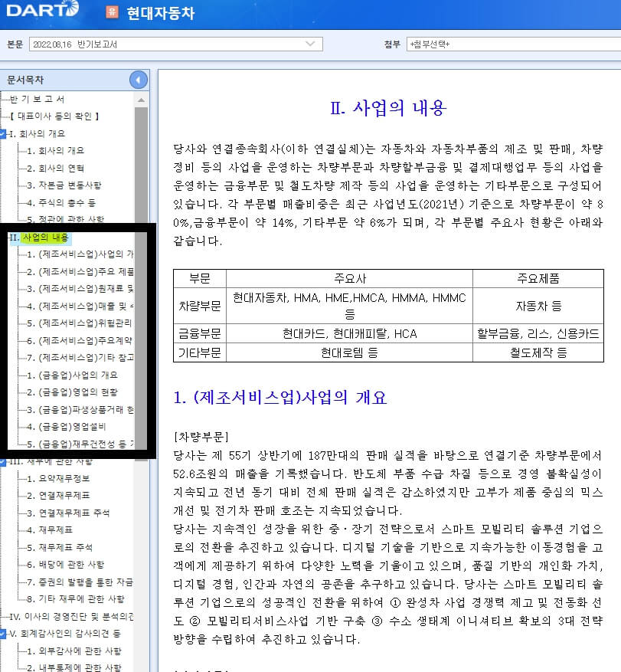Select highlighted II. 사업의 내용 tree item
This screenshot has height=672, width=621.
(39, 238)
